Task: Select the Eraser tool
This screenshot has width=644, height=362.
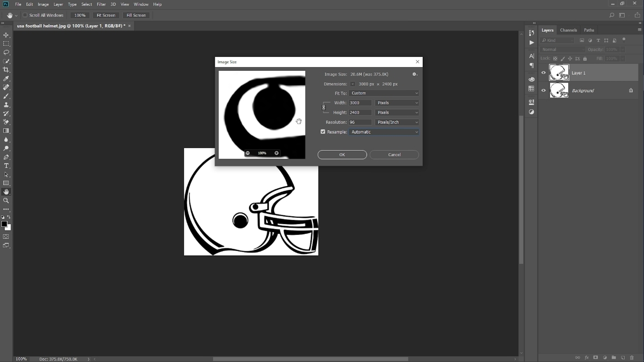Action: point(6,122)
